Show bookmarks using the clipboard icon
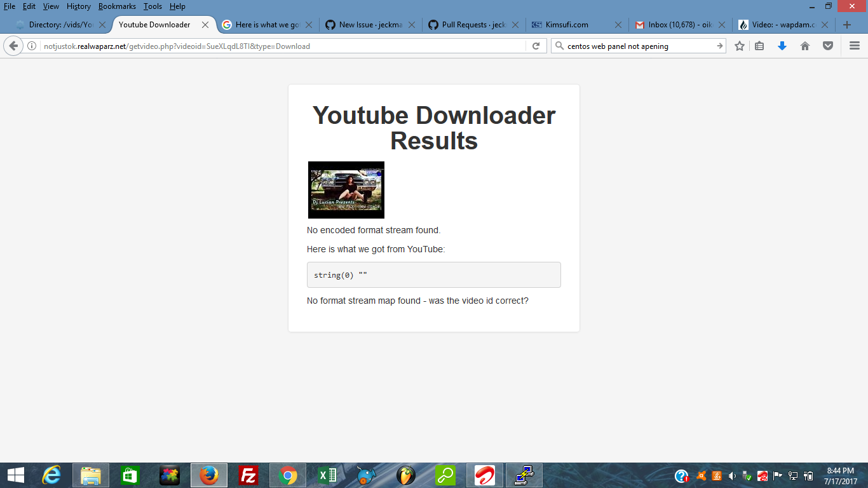The image size is (868, 488). [759, 46]
